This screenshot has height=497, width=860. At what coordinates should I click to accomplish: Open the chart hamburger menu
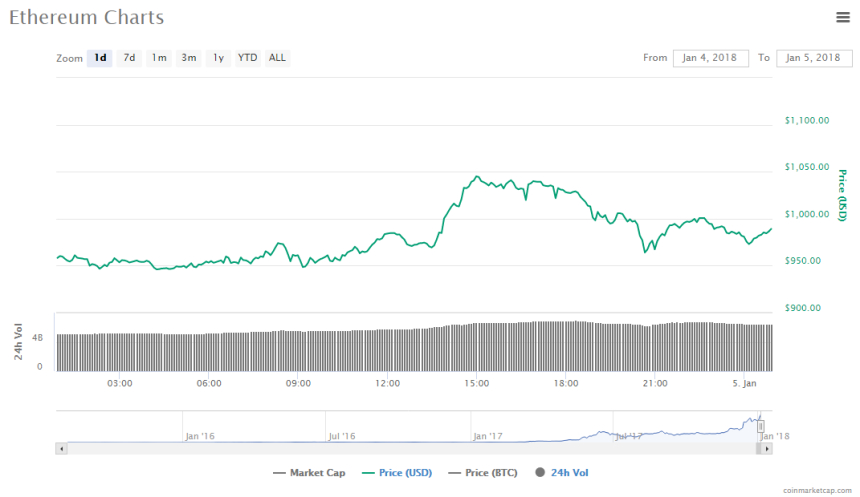[x=842, y=18]
